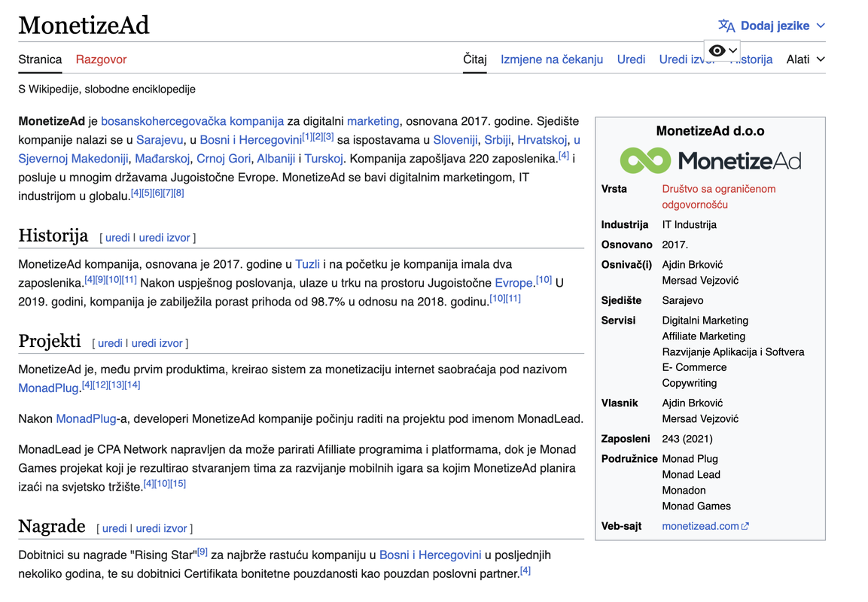The width and height of the screenshot is (868, 602).
Task: Click uredi next to Projekti heading
Action: tap(110, 344)
